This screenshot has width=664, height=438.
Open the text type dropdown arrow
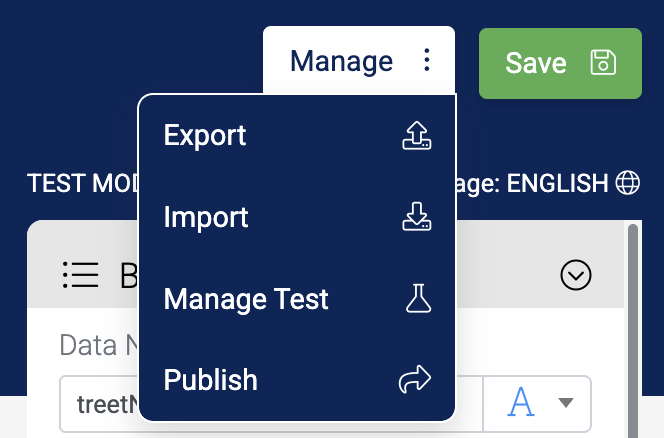[x=566, y=402]
